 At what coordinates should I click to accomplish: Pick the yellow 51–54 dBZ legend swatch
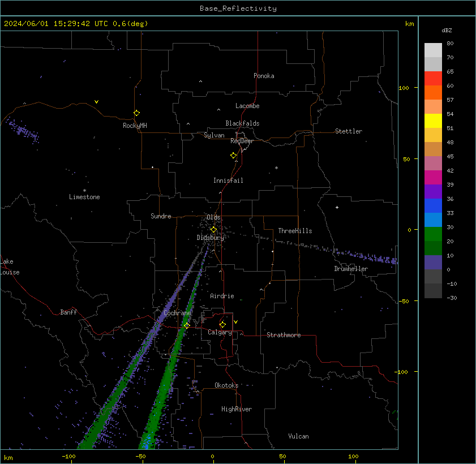point(433,121)
